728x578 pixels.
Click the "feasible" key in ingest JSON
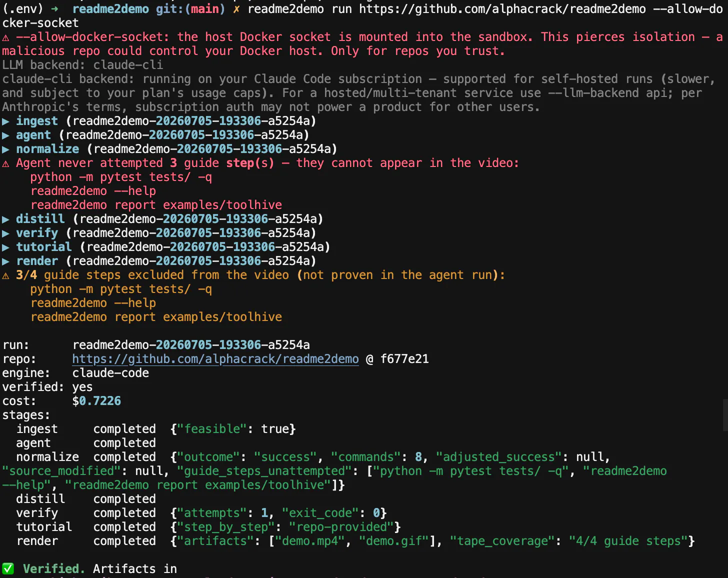[212, 429]
